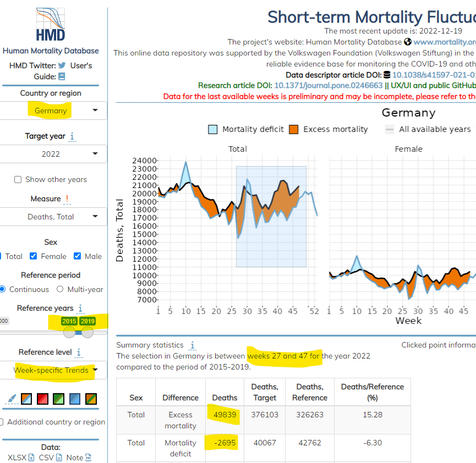Download data via the XLSX file icon
The height and width of the screenshot is (463, 476).
click(x=31, y=458)
